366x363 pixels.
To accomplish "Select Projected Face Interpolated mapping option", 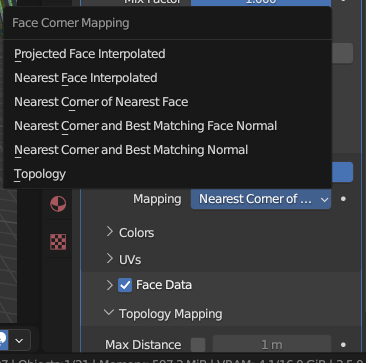I will tap(167, 54).
